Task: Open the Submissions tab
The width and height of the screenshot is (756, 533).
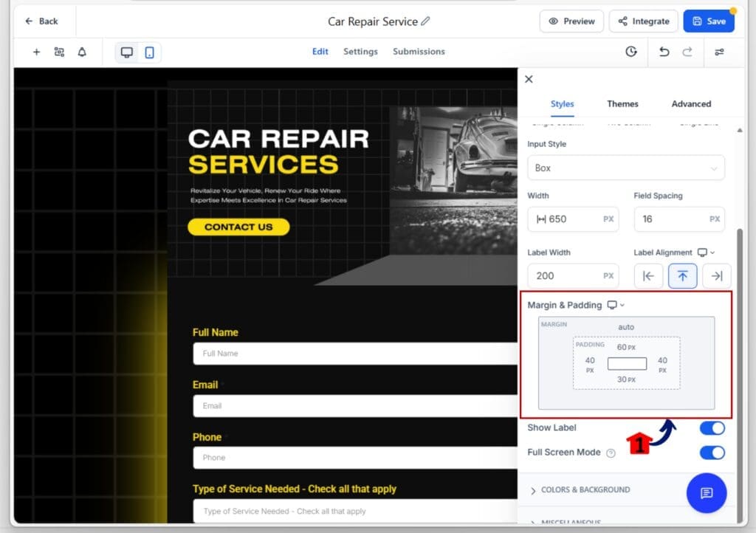Action: [x=419, y=52]
